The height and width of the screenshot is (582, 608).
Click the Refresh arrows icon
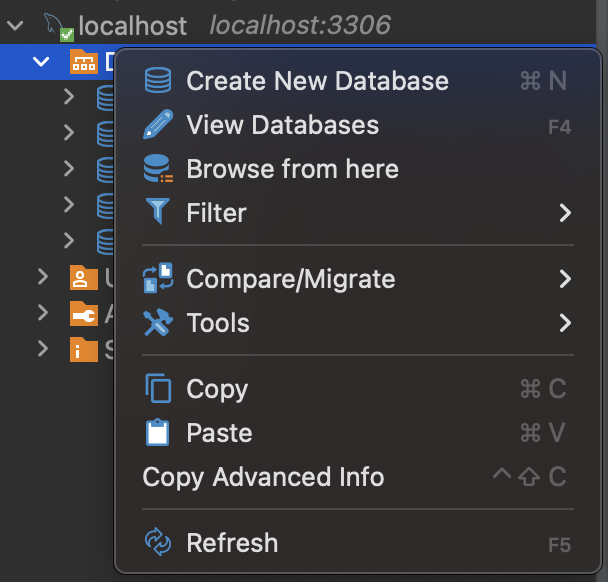(158, 543)
